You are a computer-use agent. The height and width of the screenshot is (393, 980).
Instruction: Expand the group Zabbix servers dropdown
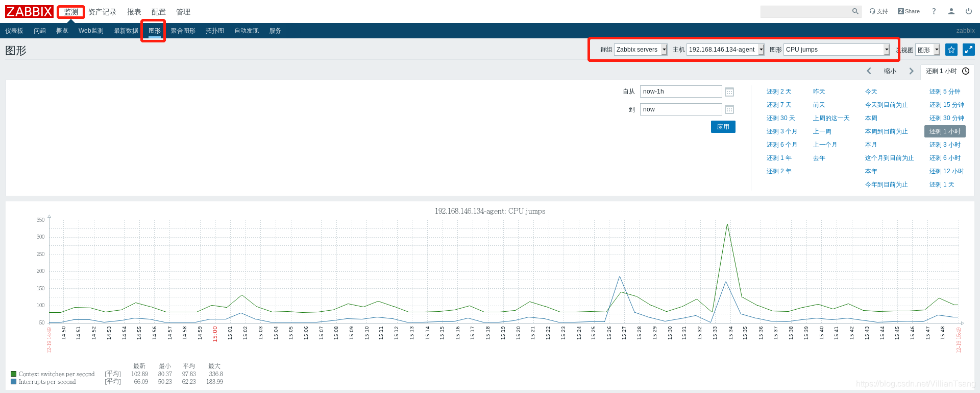pos(641,50)
